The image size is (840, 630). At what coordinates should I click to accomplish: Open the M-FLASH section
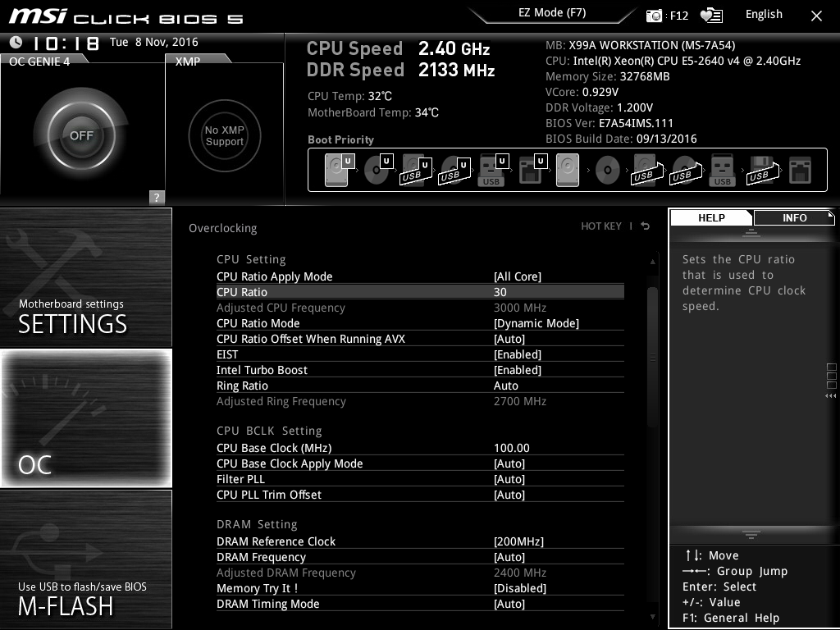[85, 559]
